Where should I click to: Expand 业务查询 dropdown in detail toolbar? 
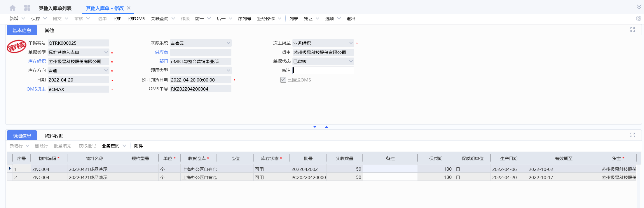click(124, 146)
